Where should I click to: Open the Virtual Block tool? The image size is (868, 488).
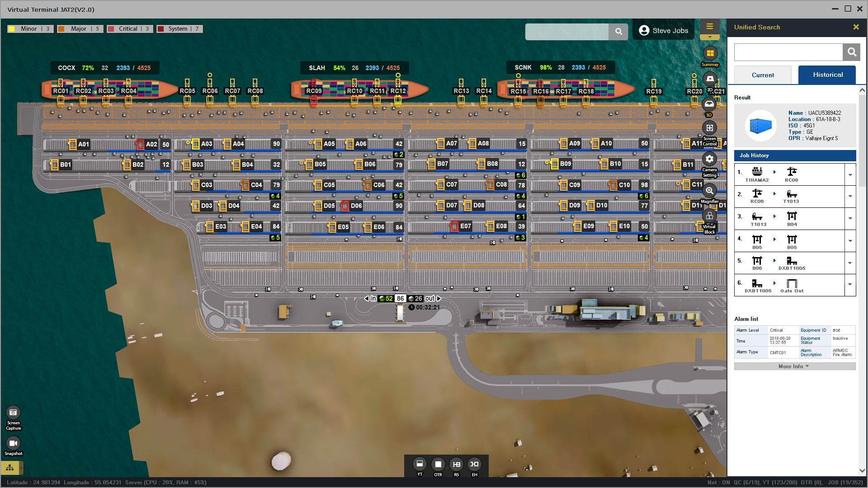tap(709, 216)
